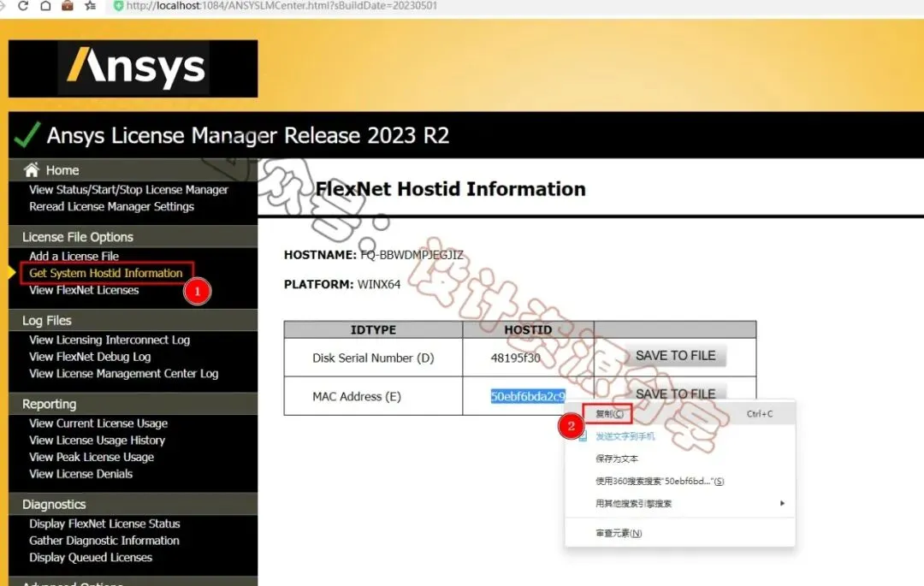Open Gather Diagnostic Information
This screenshot has width=924, height=586.
tap(104, 541)
